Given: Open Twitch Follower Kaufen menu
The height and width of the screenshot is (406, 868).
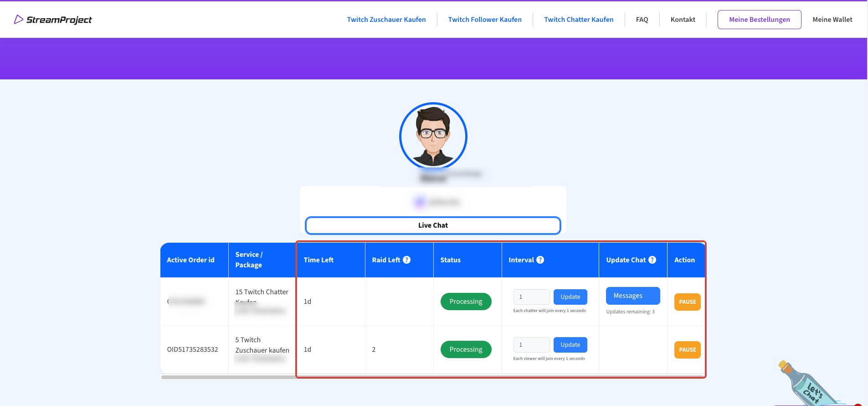Looking at the screenshot, I should pos(485,20).
